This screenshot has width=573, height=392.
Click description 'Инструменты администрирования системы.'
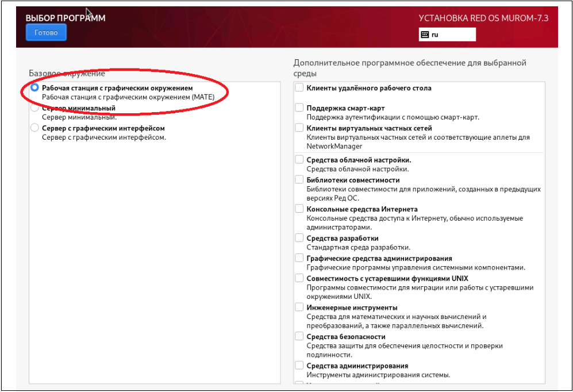(378, 375)
